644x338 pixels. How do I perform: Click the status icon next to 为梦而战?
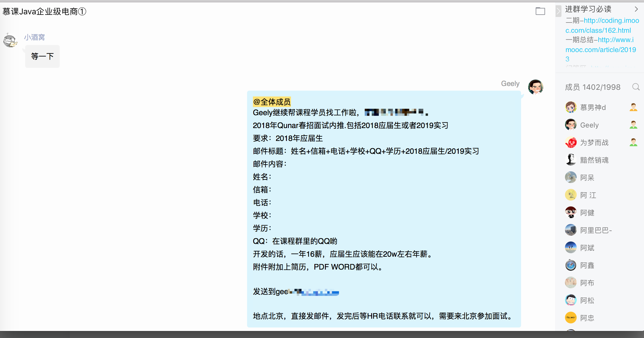633,142
